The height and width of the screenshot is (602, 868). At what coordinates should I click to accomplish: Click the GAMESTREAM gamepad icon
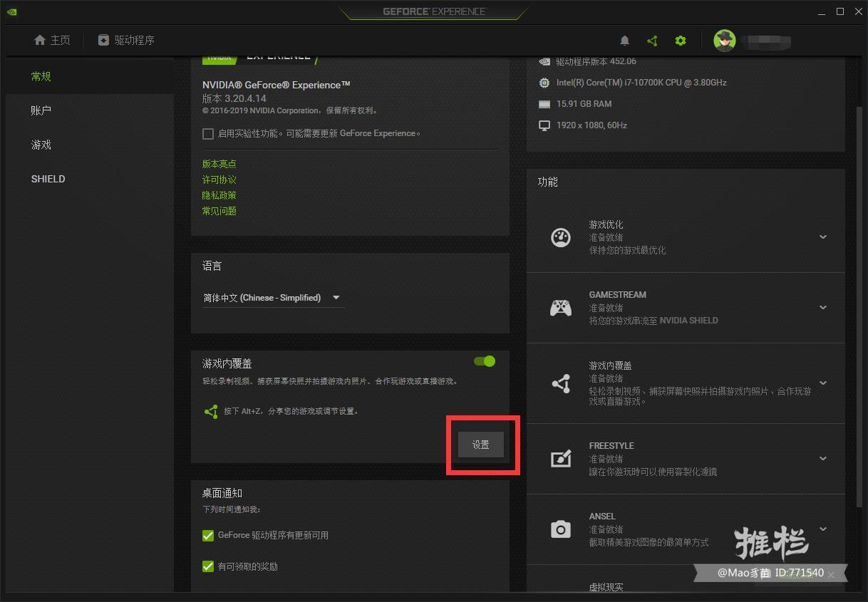tap(561, 308)
